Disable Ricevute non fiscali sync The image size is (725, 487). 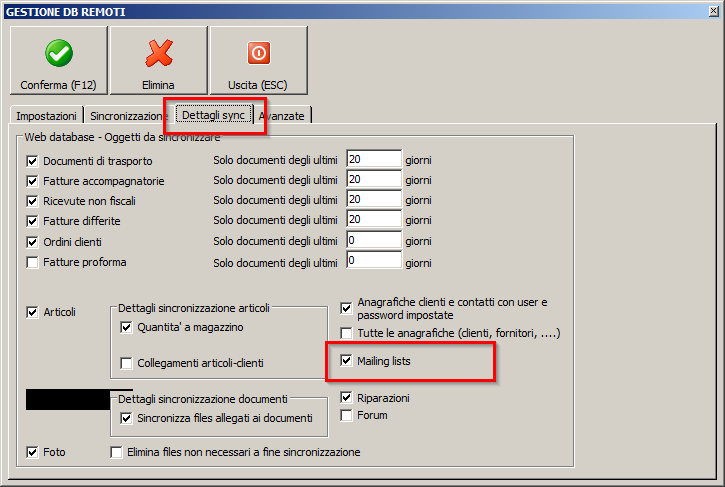tap(32, 201)
